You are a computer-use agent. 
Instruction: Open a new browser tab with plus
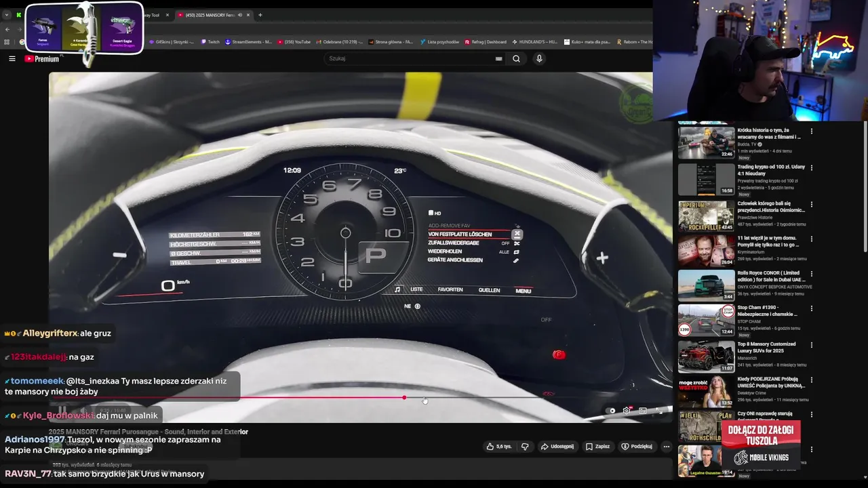(x=260, y=15)
